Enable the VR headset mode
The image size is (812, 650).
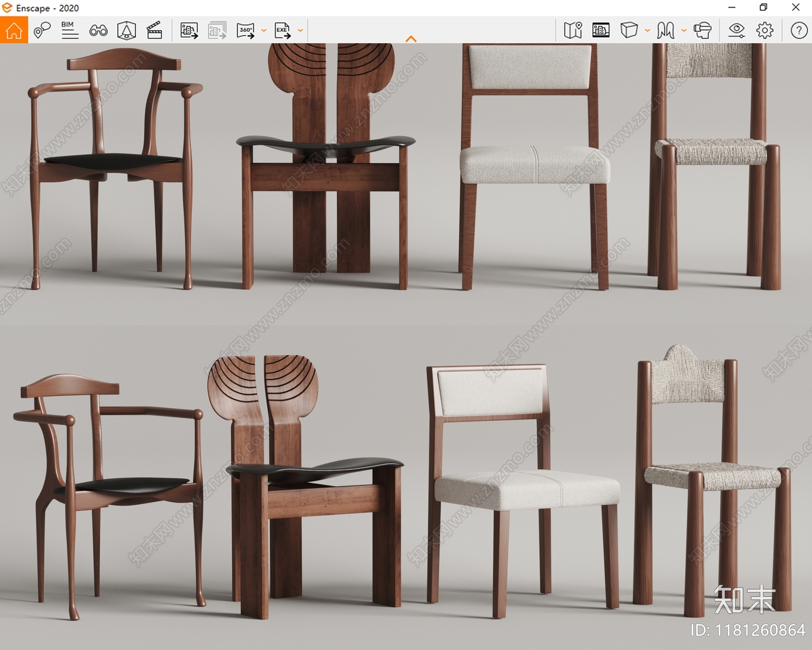point(702,30)
